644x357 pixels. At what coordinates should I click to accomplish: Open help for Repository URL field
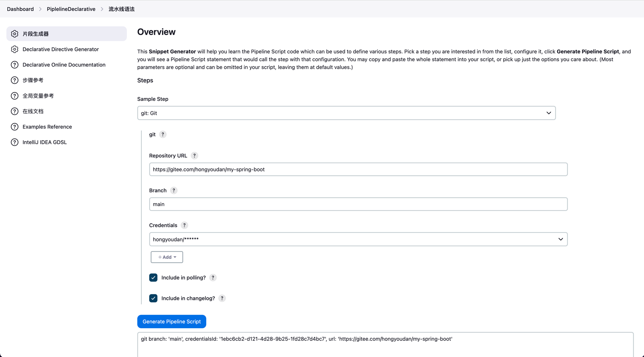tap(194, 156)
